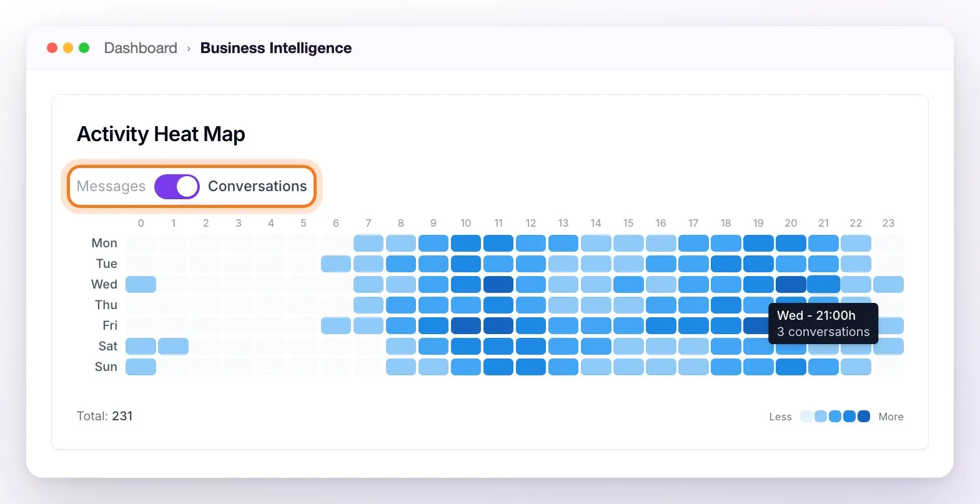Image resolution: width=980 pixels, height=504 pixels.
Task: Click the hour '12' column header
Action: point(531,223)
